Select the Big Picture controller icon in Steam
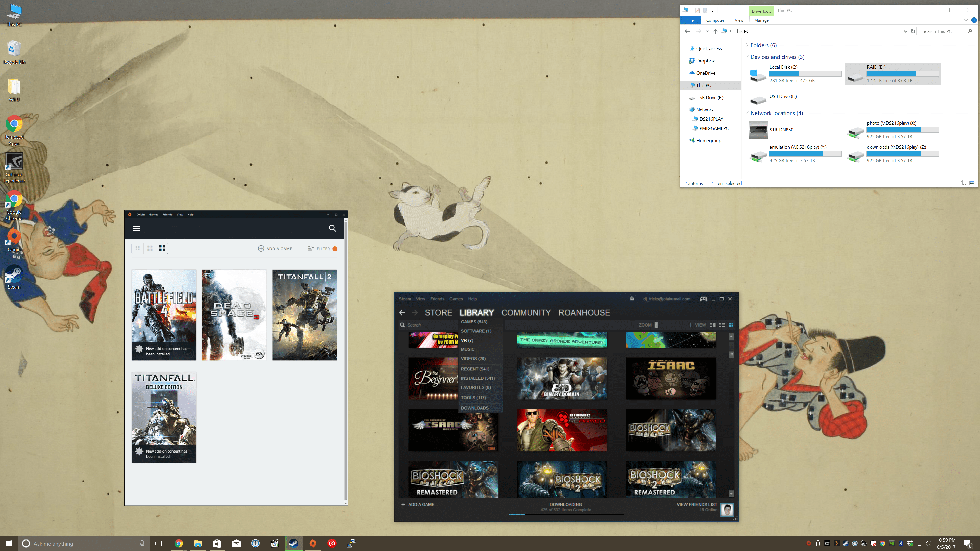Image resolution: width=980 pixels, height=551 pixels. click(x=703, y=299)
